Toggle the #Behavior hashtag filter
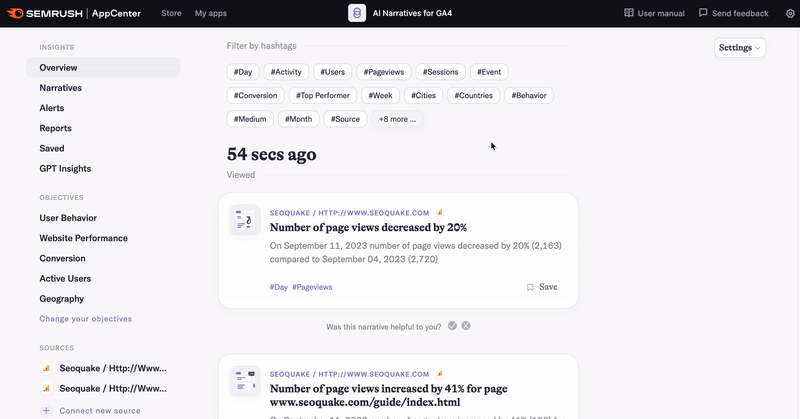 529,95
